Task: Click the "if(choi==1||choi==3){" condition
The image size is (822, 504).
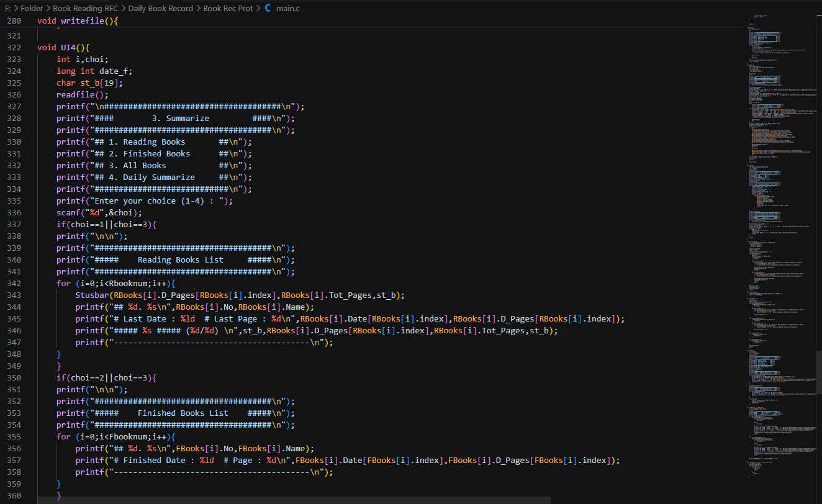Action: (107, 225)
